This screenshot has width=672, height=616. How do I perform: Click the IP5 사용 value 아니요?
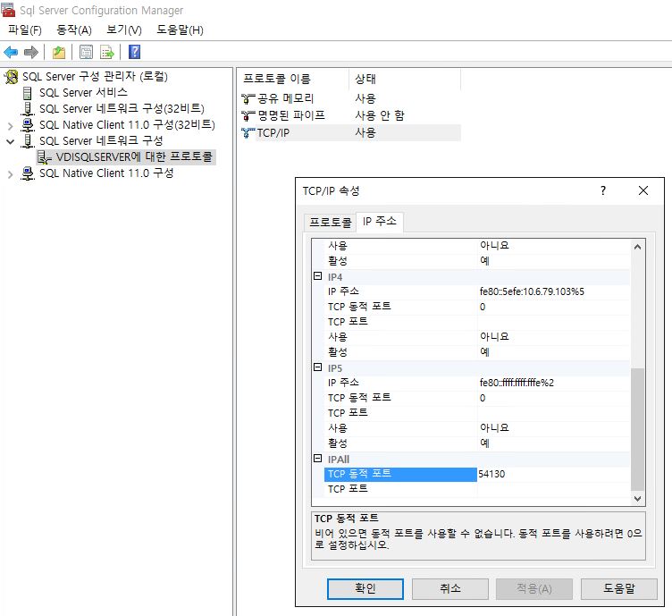554,428
